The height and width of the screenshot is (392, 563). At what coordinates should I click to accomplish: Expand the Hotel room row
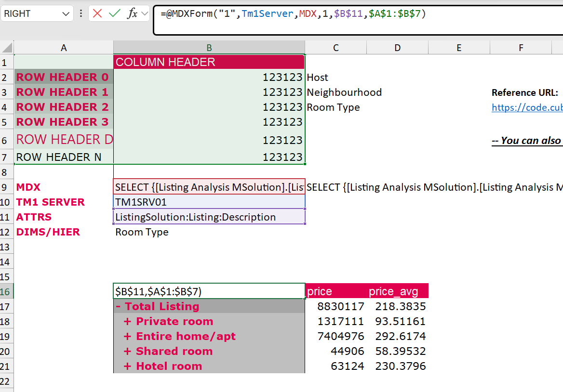[x=127, y=366]
